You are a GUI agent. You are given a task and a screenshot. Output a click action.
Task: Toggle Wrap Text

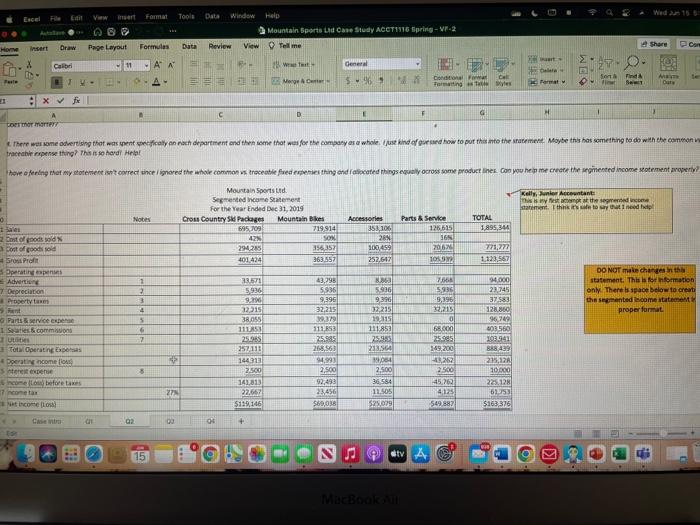pos(293,65)
